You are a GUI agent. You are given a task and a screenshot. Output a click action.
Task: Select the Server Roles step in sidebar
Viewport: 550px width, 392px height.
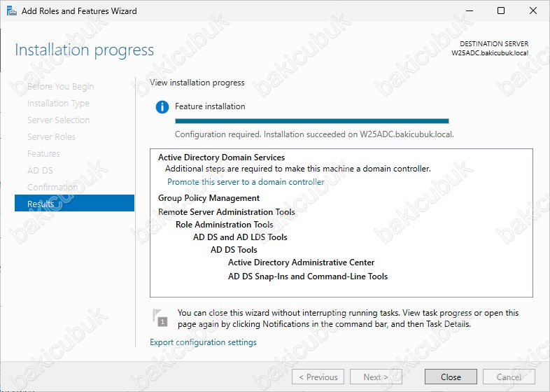(x=51, y=137)
